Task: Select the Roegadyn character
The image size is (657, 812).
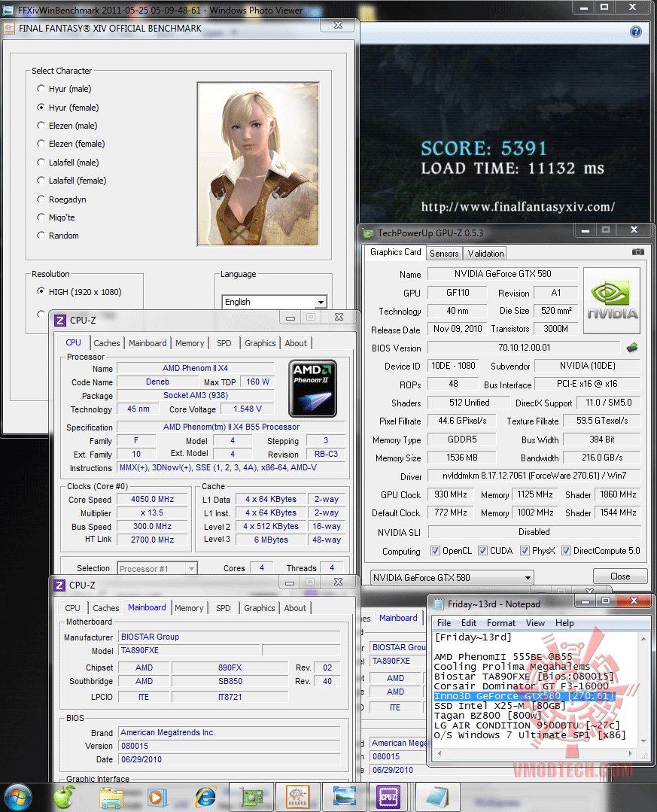Action: click(62, 199)
